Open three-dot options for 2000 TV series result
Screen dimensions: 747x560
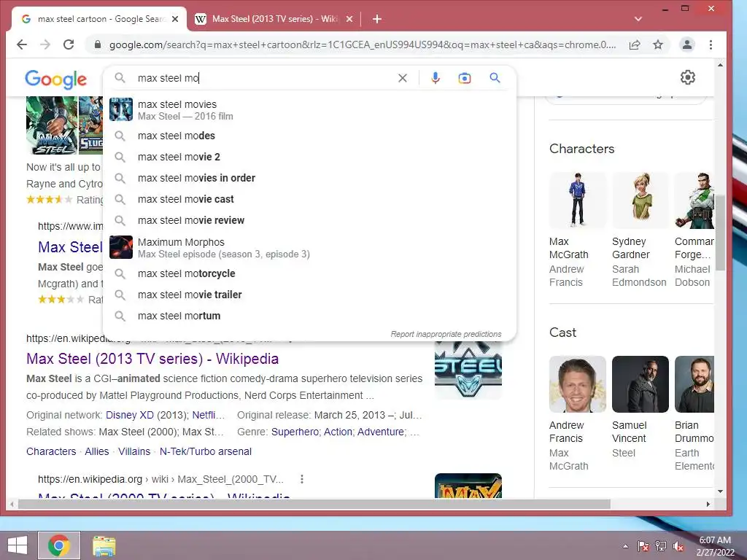[301, 479]
